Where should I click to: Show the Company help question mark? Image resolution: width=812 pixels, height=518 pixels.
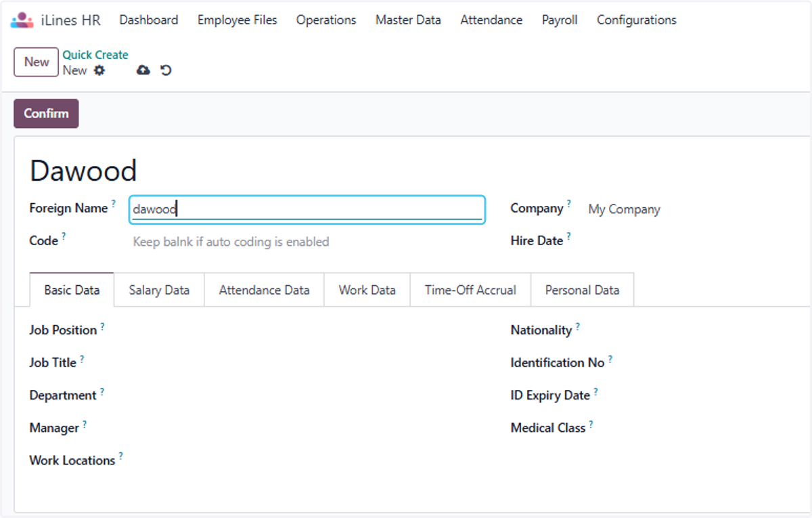[569, 203]
